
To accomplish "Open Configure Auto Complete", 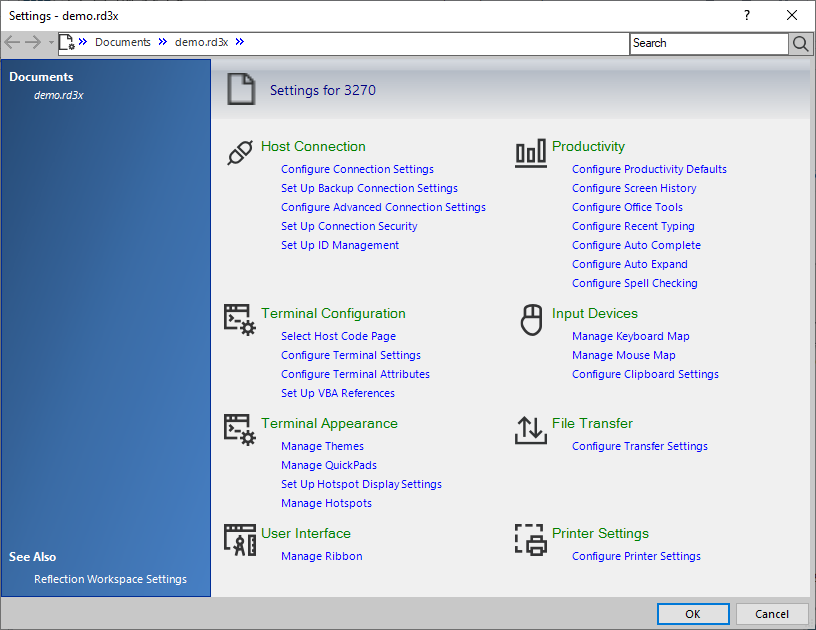I will point(636,245).
